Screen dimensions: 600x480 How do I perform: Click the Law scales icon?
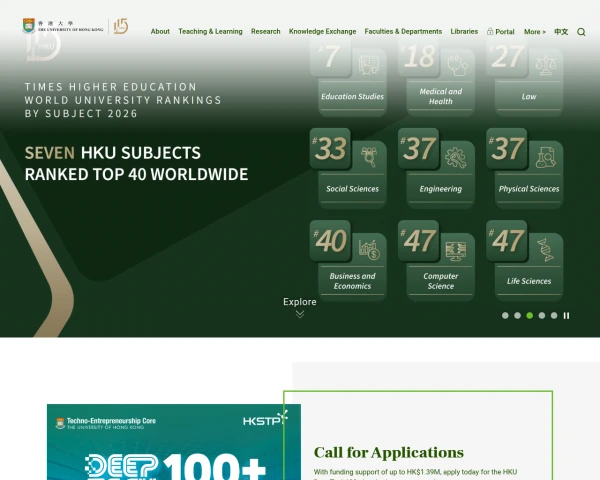click(x=545, y=65)
